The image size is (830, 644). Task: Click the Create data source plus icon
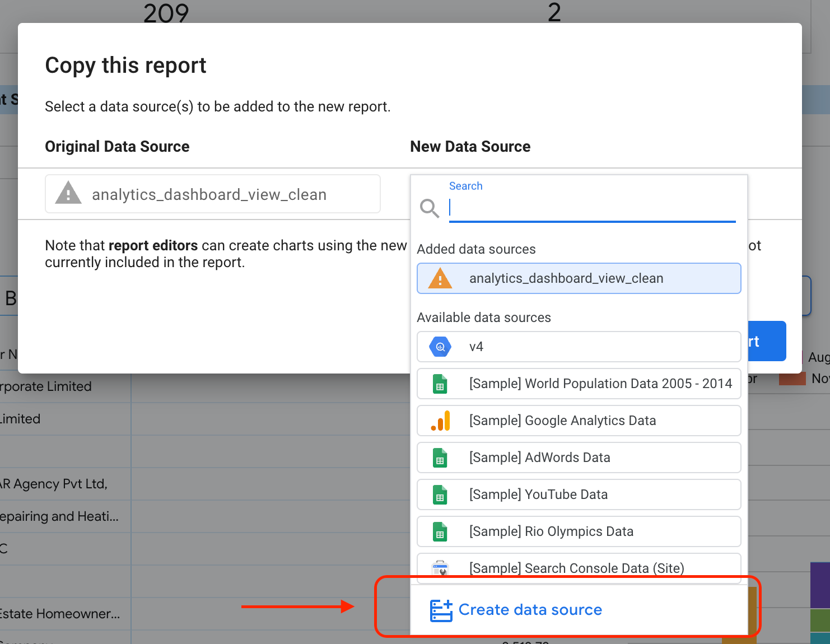441,610
